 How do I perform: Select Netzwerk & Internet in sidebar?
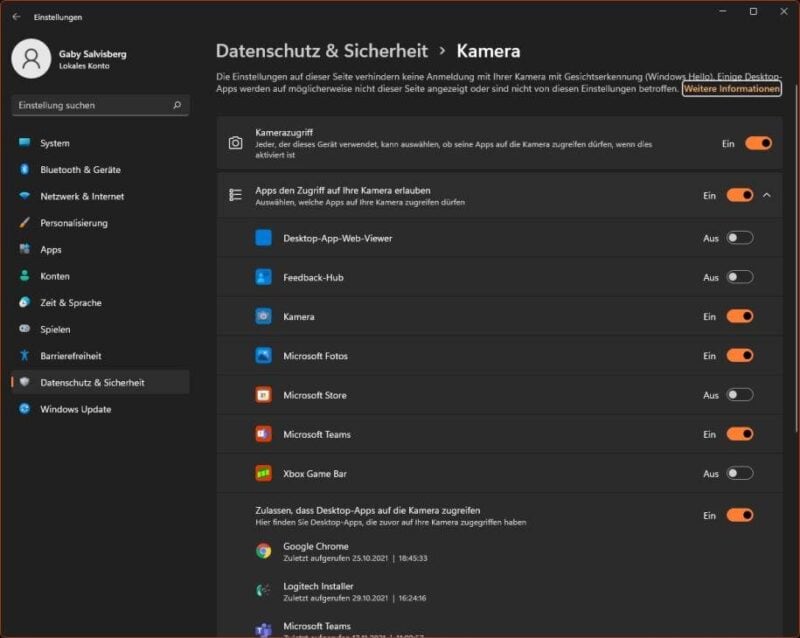(82, 196)
